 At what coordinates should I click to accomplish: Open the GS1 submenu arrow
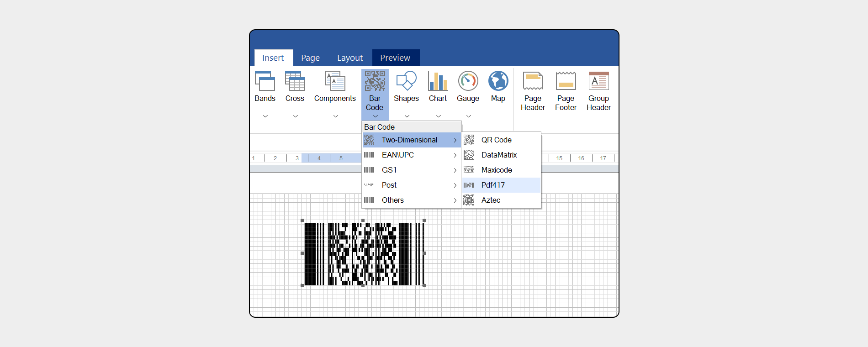click(x=455, y=170)
